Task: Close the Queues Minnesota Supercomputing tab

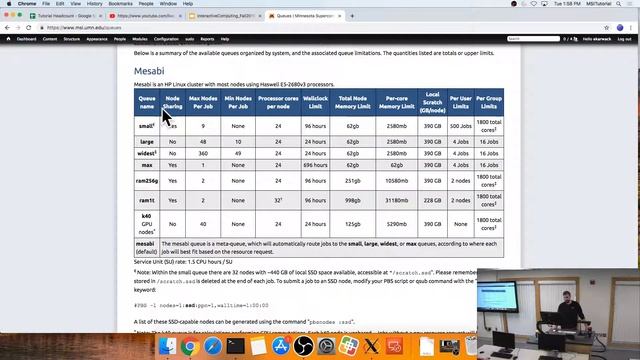Action: pyautogui.click(x=340, y=16)
